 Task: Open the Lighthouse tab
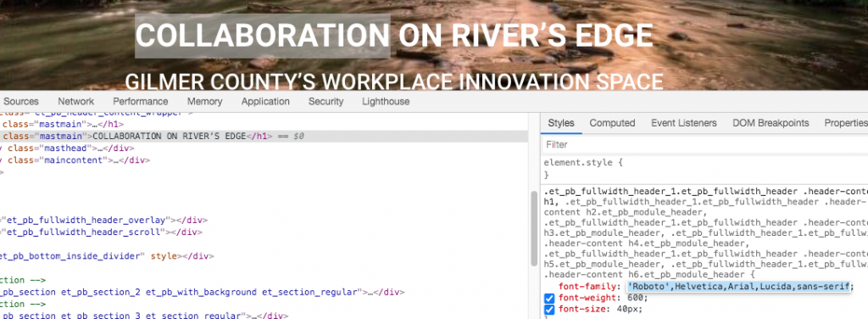pos(386,101)
